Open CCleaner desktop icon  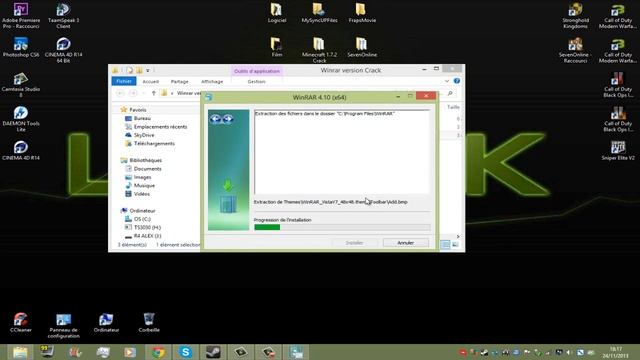pos(21,322)
